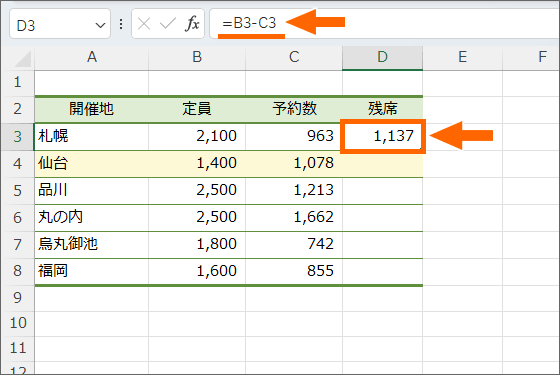
Task: Select row 4 header
Action: click(x=18, y=164)
